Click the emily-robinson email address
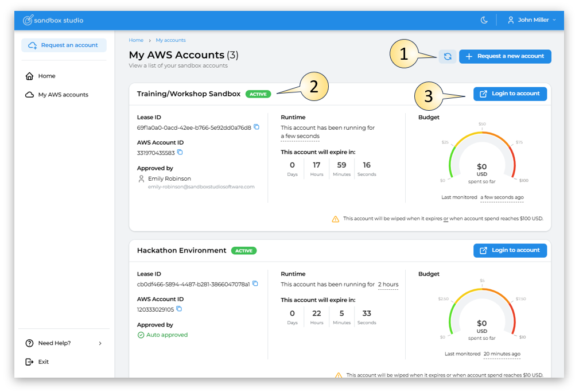 click(201, 187)
